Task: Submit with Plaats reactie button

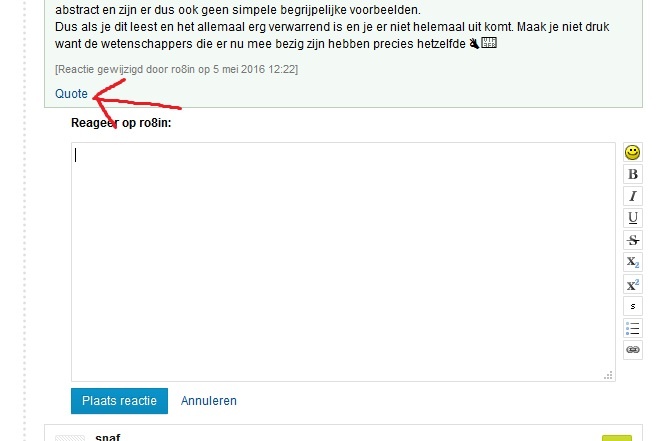Action: click(119, 401)
